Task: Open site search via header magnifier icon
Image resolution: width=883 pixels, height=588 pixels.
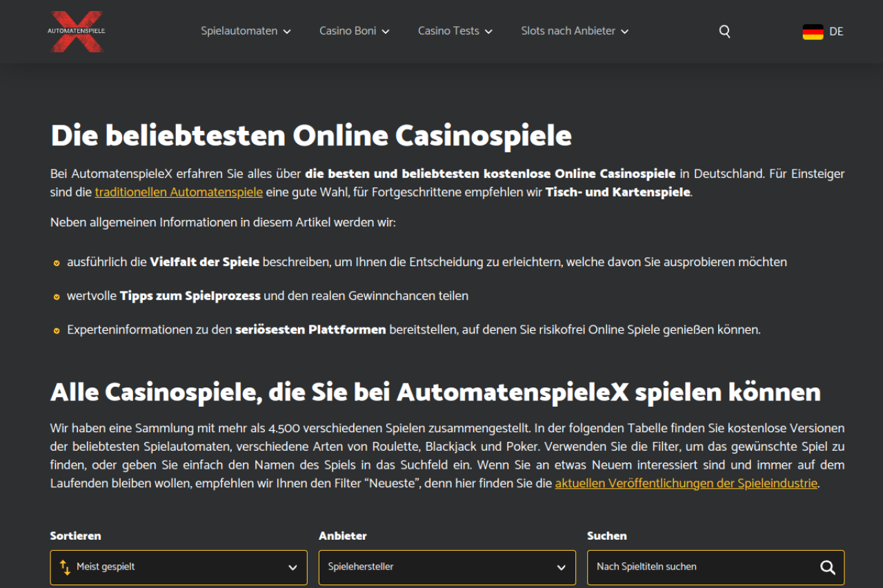Action: (724, 32)
